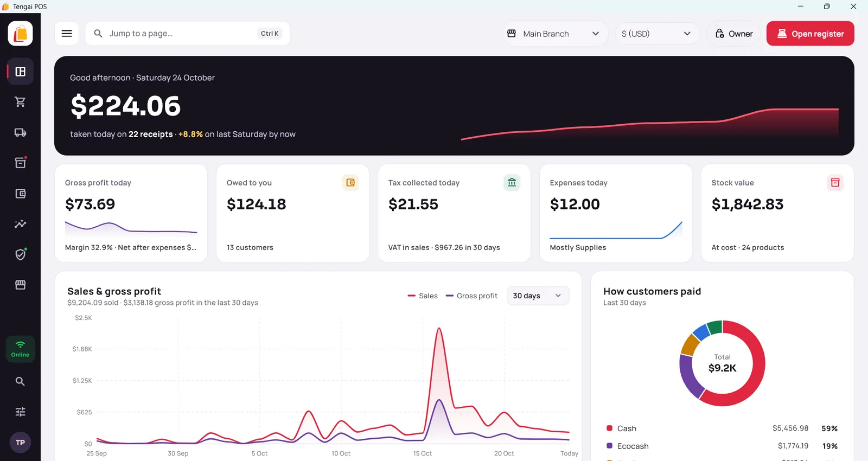Toggle the Gross profit series in the legend
Screen dimensions: 868x461
pyautogui.click(x=471, y=296)
